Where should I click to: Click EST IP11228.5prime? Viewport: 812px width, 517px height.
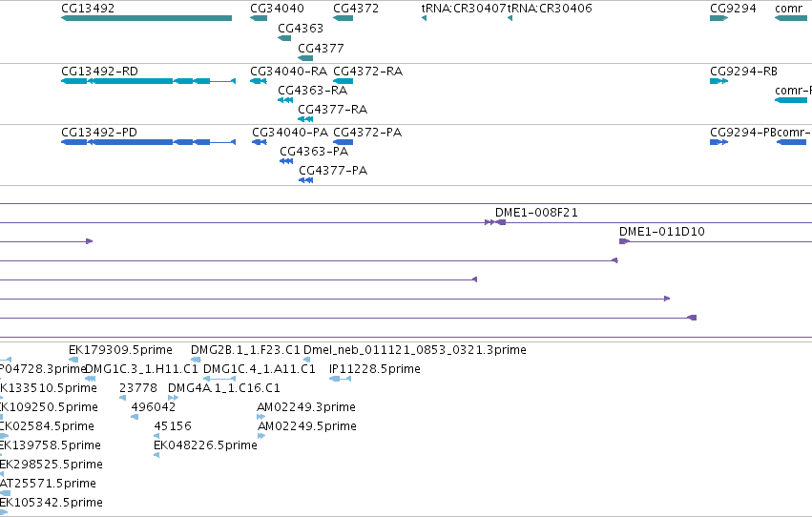[x=341, y=379]
